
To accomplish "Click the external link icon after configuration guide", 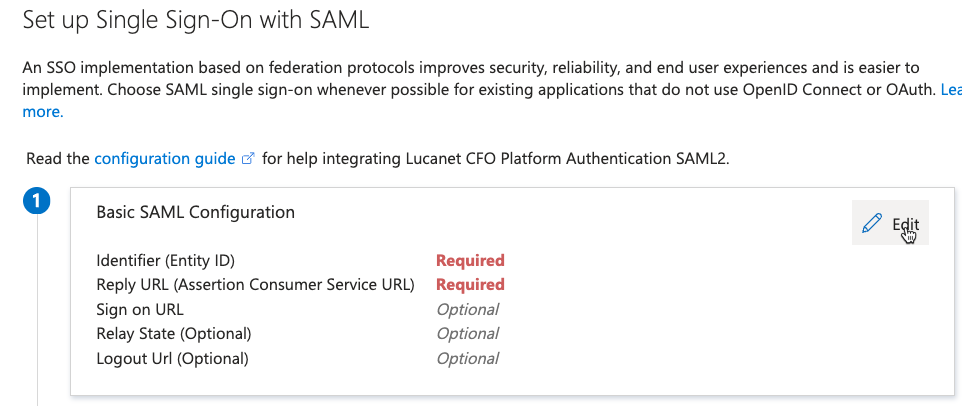I will [x=248, y=159].
